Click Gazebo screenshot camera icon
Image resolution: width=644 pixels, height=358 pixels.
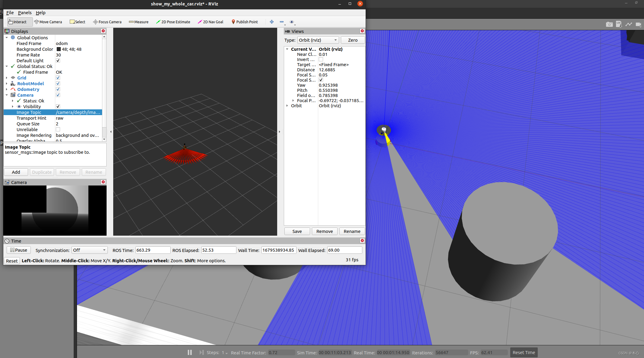[609, 24]
